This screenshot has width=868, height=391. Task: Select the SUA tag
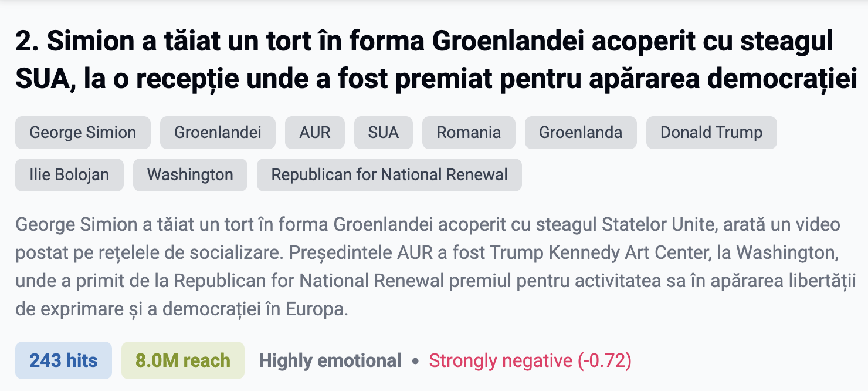383,133
